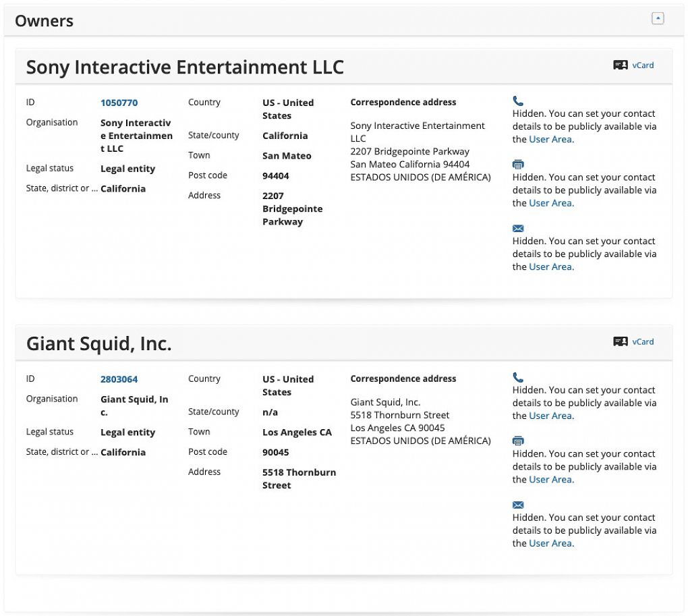
Task: Select the Owners section title
Action: coord(44,21)
